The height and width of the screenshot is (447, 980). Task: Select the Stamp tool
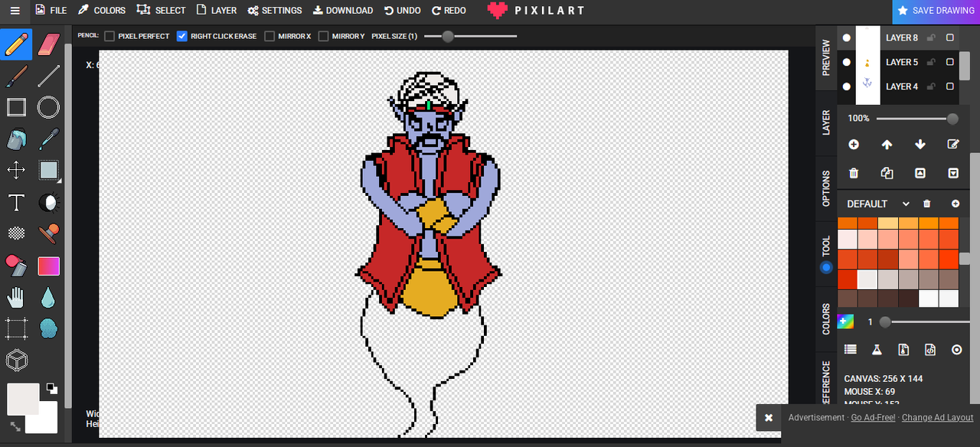[x=48, y=233]
